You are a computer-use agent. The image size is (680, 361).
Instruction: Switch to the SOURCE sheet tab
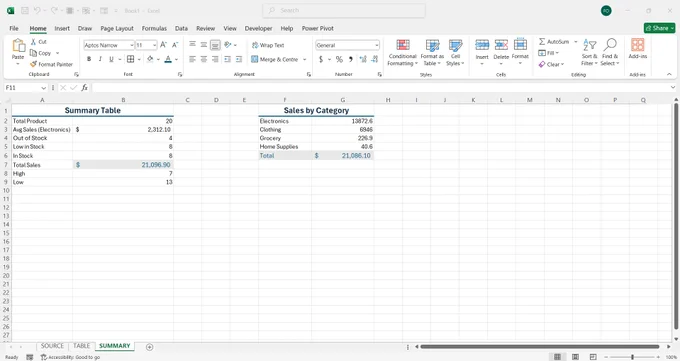pyautogui.click(x=52, y=346)
